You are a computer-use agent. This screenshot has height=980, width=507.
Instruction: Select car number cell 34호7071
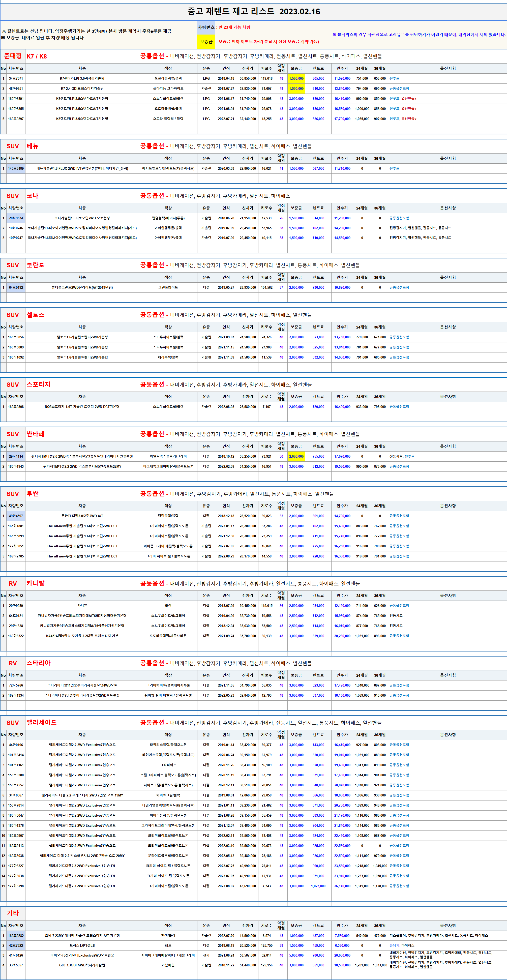[16, 78]
